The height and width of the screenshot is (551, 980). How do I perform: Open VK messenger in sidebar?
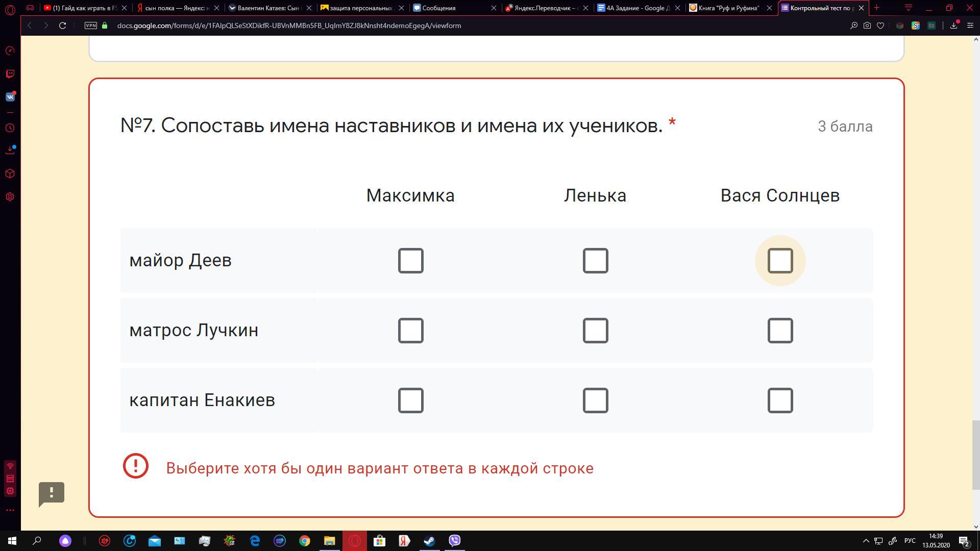click(10, 97)
